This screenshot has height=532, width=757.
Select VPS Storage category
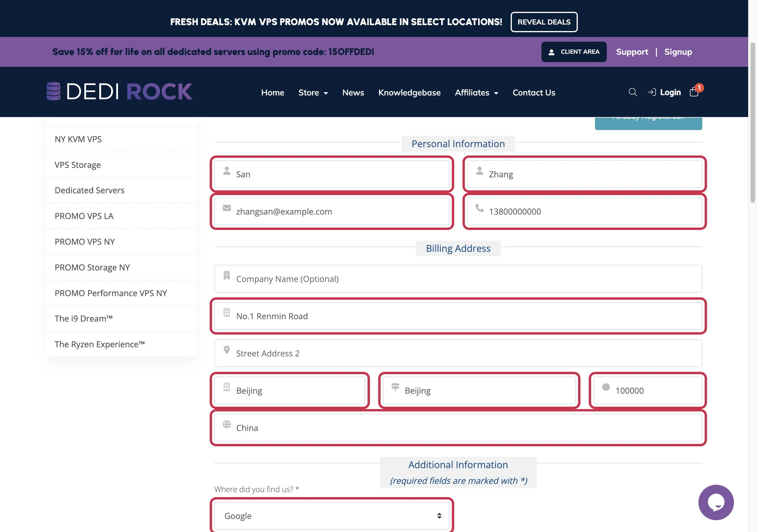(x=121, y=165)
